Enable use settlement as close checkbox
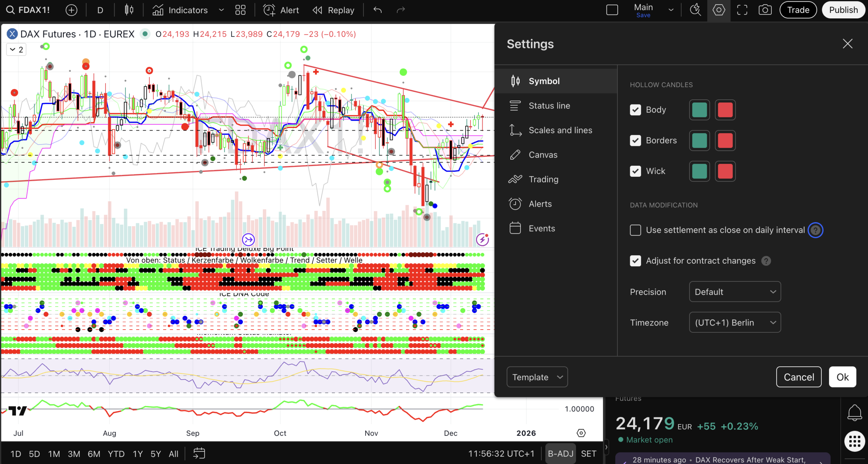This screenshot has width=868, height=464. tap(635, 230)
